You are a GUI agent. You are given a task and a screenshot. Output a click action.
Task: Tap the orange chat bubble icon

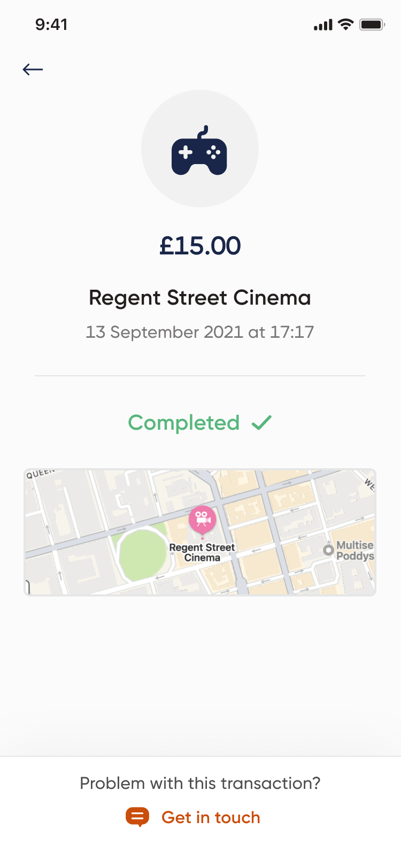137,817
